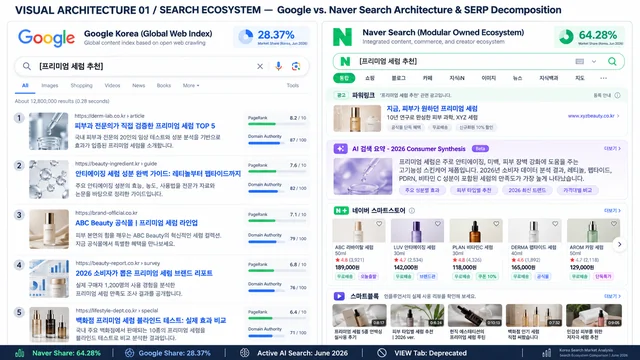Viewport: 640px width, 360px height.
Task: Click the purple play icon of 스마트블록
Action: coord(339,296)
